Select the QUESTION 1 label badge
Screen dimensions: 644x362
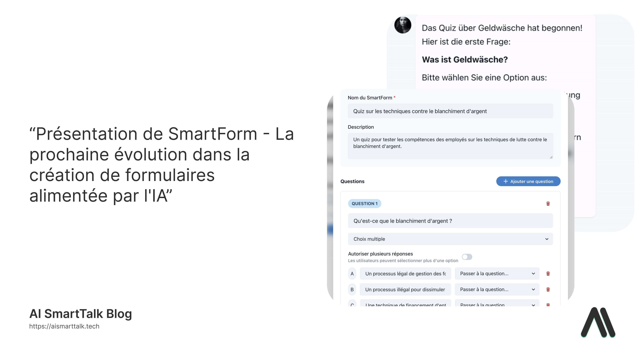click(365, 203)
